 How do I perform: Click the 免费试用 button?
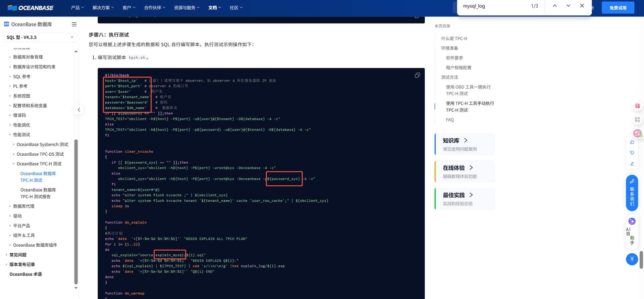coord(618,8)
